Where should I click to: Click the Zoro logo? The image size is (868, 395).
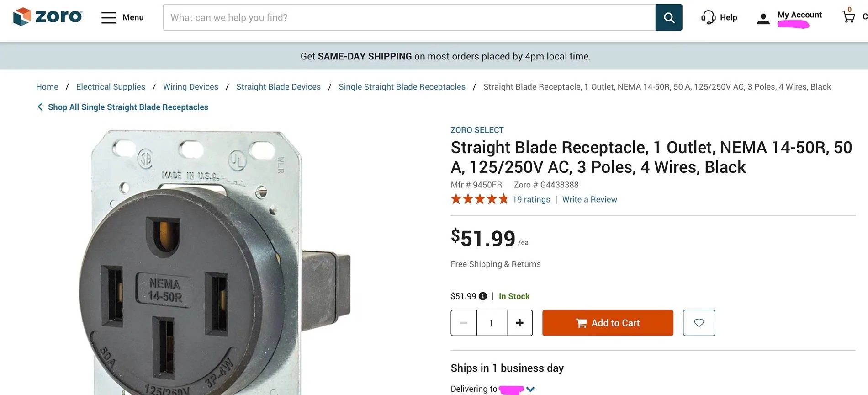click(x=48, y=17)
